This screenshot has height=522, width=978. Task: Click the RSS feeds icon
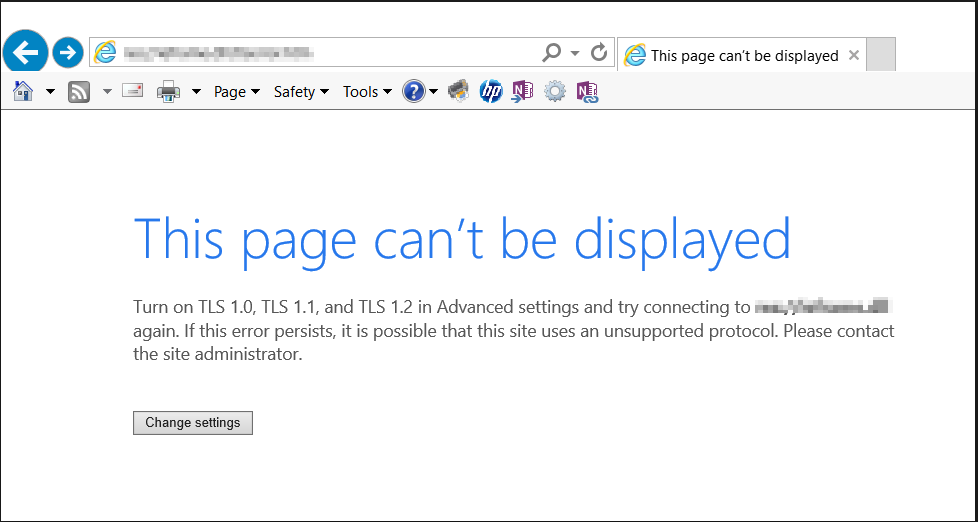(x=79, y=92)
